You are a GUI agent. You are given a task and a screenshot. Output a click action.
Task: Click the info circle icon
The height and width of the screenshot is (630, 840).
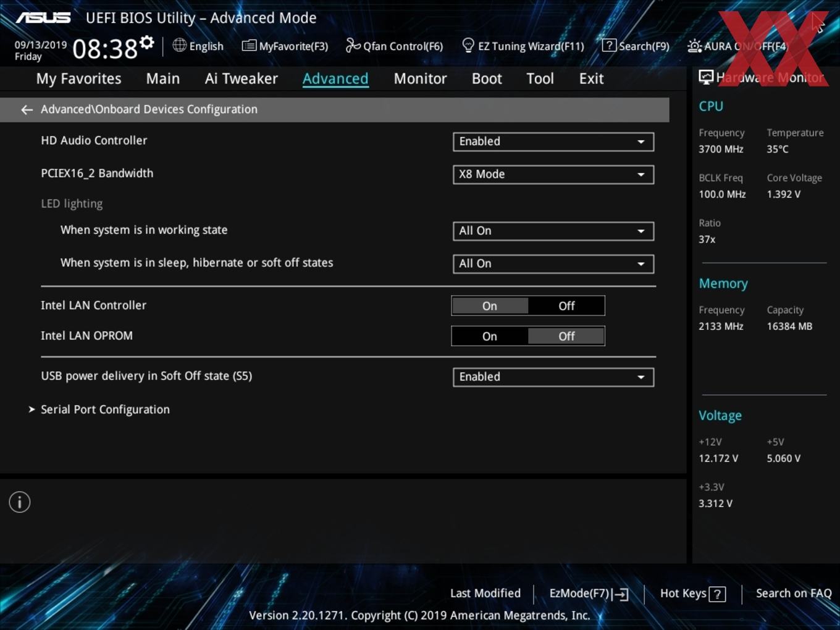[x=20, y=502]
